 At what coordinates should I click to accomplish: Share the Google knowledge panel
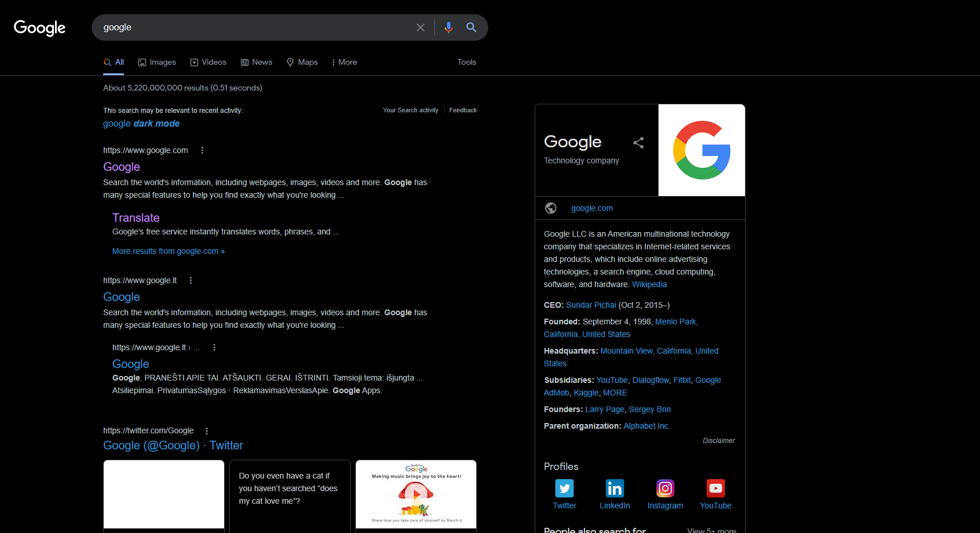point(638,143)
